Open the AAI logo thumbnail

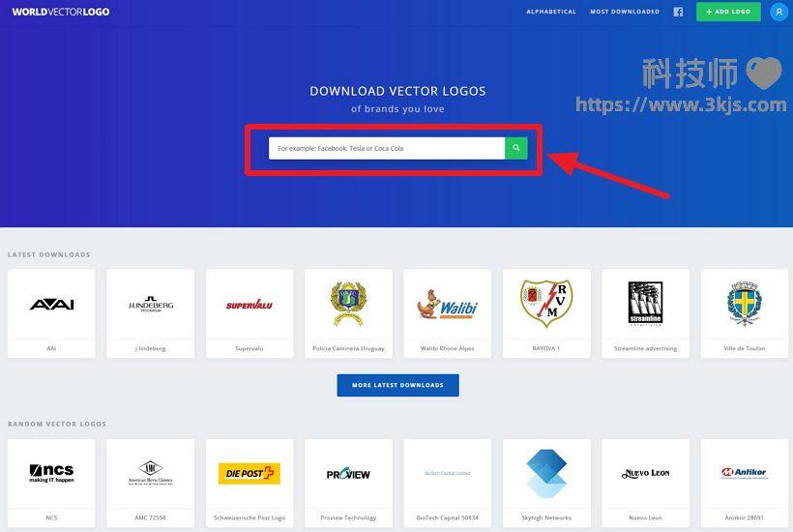click(x=51, y=304)
